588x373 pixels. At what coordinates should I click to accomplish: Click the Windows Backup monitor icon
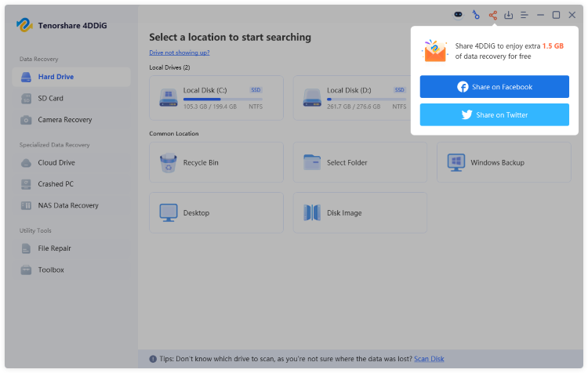click(x=456, y=163)
